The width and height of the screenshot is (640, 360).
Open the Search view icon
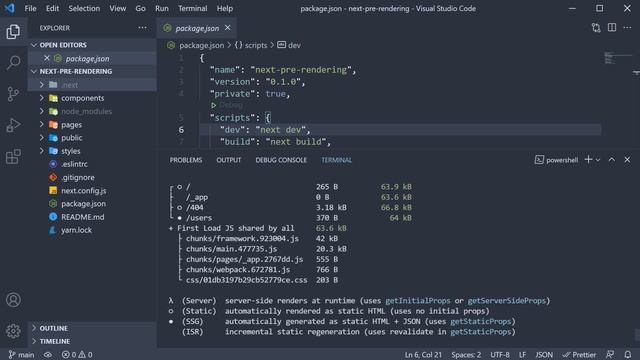(13, 63)
